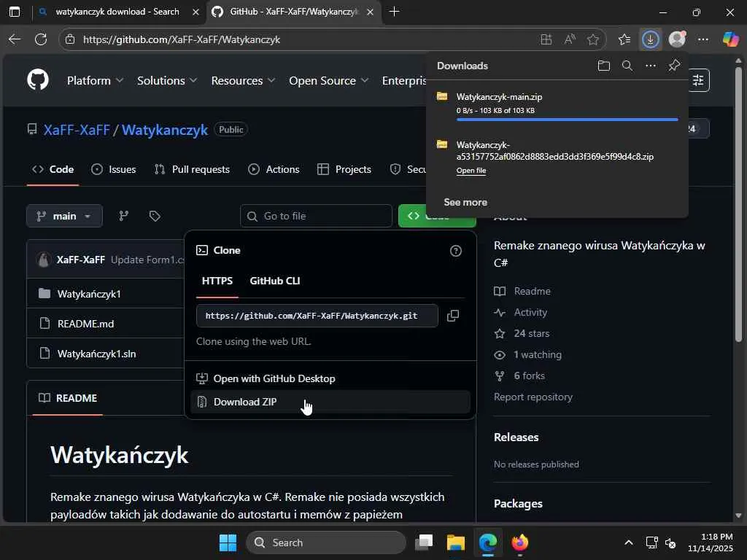
Task: Open the Clone help question mark
Action: pos(456,251)
